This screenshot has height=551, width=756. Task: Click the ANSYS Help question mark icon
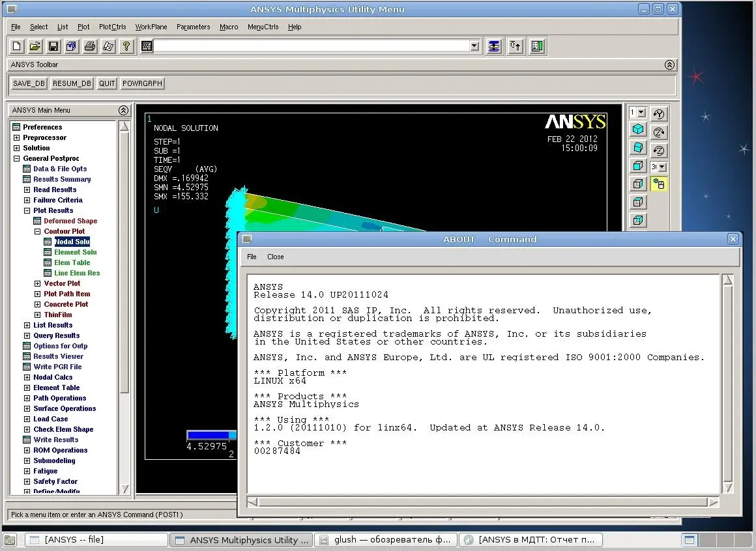(126, 46)
